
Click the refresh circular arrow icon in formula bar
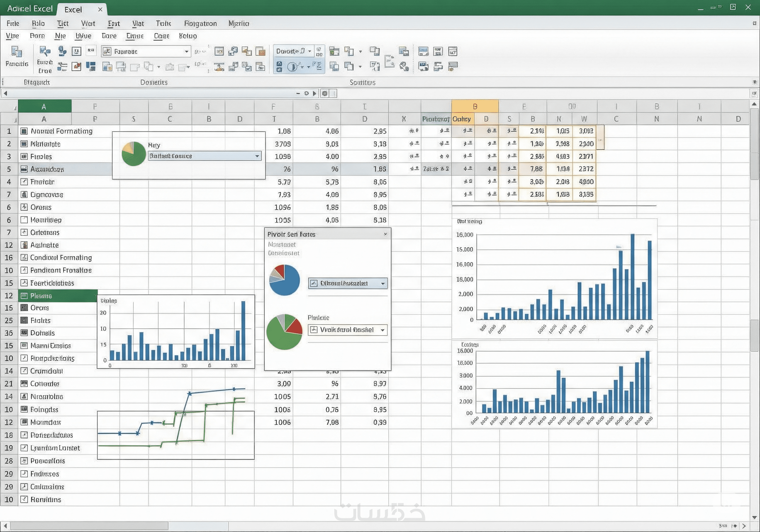(306, 94)
